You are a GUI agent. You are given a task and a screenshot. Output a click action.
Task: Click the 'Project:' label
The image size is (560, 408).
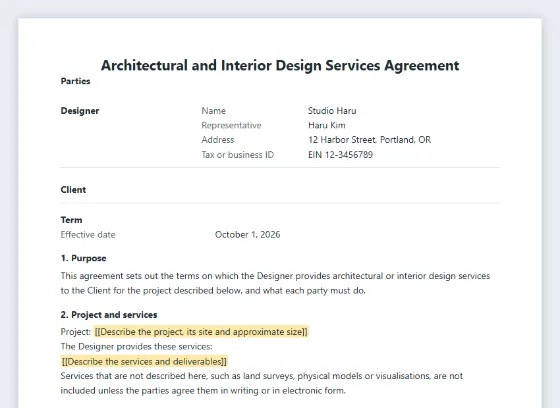tap(76, 332)
